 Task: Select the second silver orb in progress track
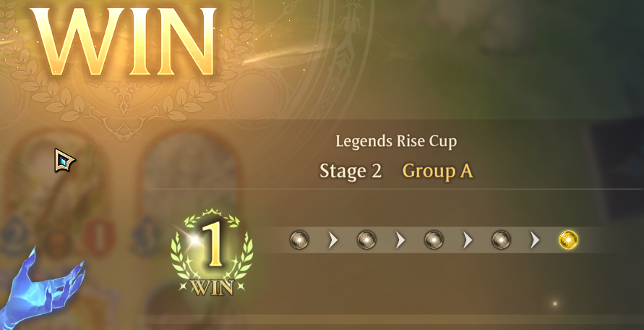[x=366, y=240]
